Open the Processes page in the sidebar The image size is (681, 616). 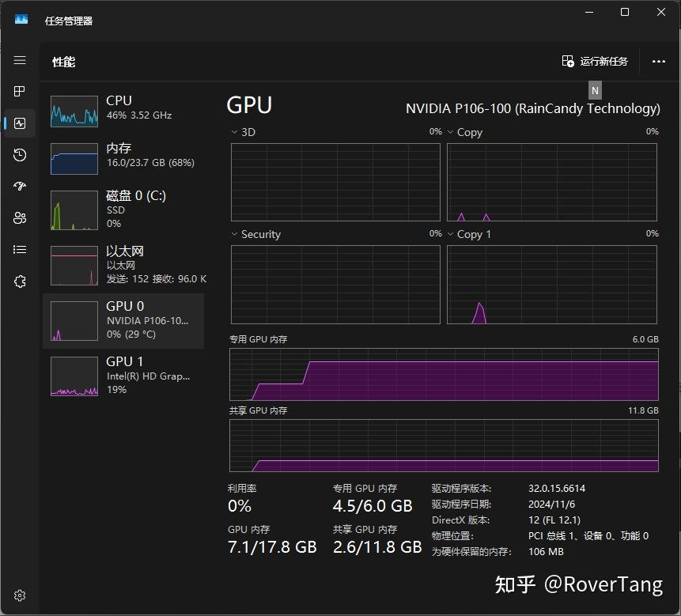click(x=20, y=91)
